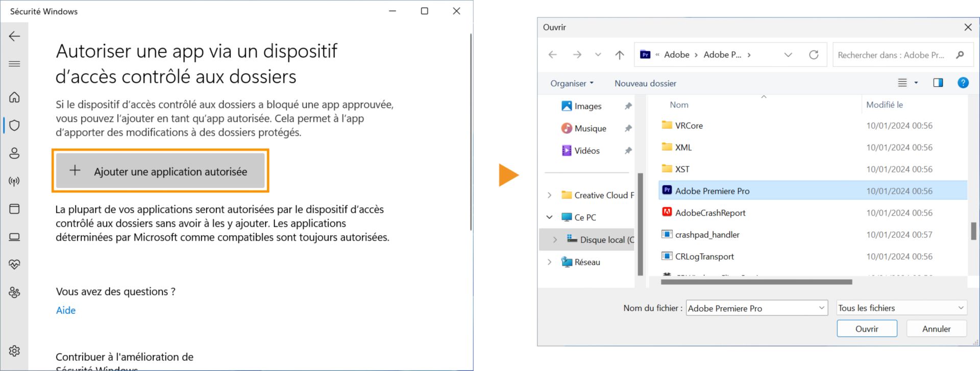
Task: Open the Nom du fichier dropdown arrow
Action: (x=822, y=308)
